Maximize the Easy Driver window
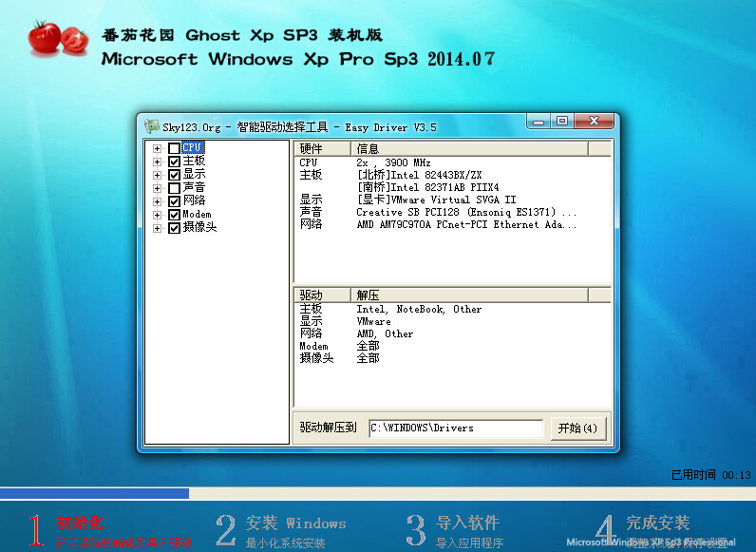The image size is (756, 552). coord(562,122)
